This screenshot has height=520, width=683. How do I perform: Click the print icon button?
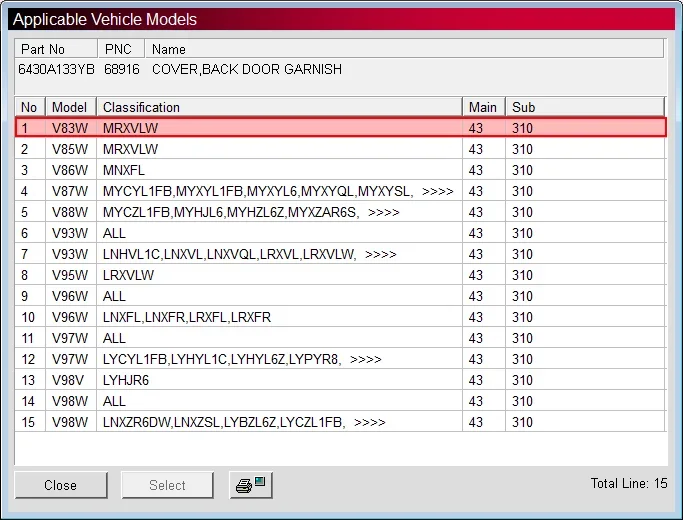click(251, 485)
